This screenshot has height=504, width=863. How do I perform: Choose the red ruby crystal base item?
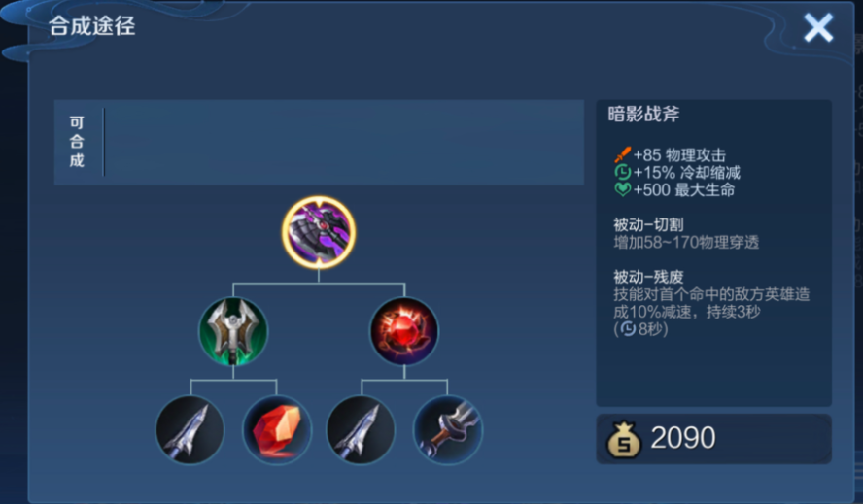[x=276, y=430]
